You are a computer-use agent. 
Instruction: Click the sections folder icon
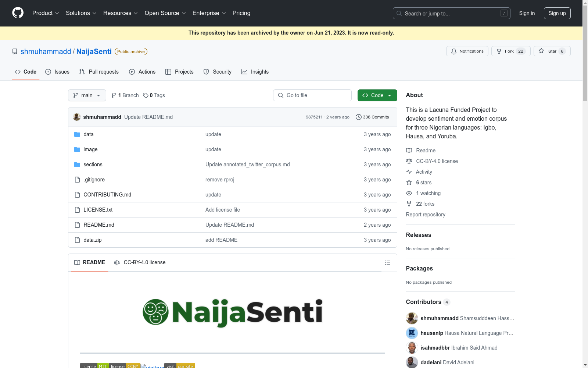(x=77, y=164)
